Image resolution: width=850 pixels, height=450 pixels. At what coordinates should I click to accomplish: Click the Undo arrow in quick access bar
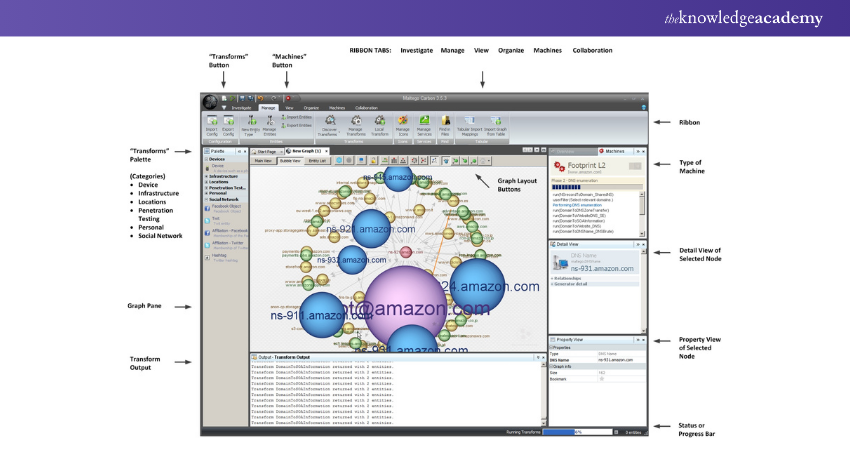pyautogui.click(x=261, y=99)
